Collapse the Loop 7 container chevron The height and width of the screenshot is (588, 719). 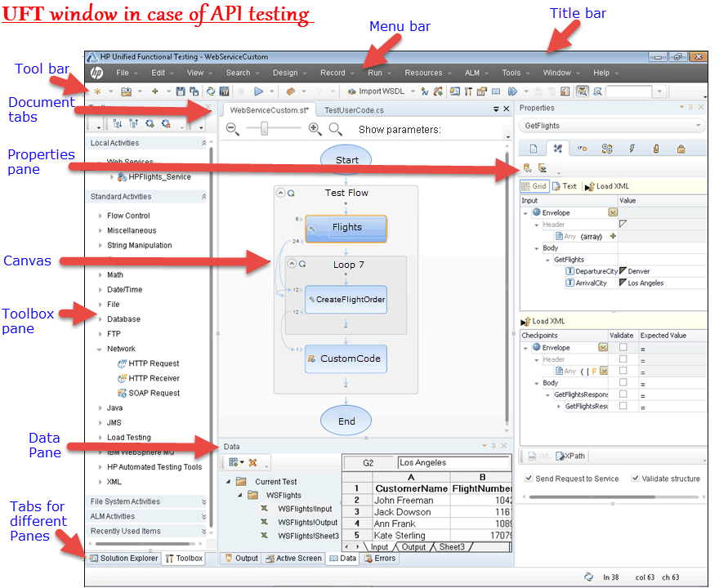(292, 264)
